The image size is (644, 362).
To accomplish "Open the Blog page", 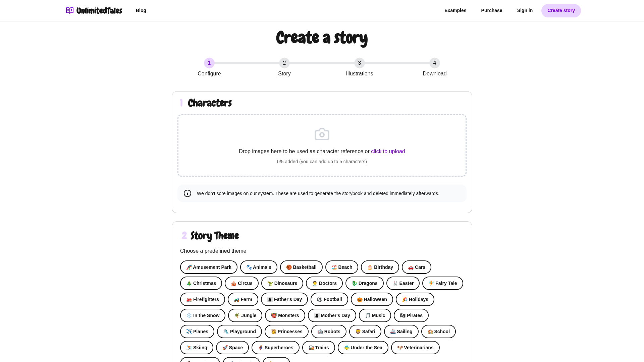I will pos(141,10).
